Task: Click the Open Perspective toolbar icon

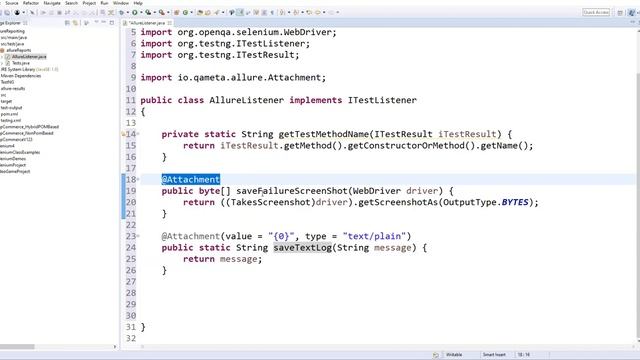Action: [620, 13]
